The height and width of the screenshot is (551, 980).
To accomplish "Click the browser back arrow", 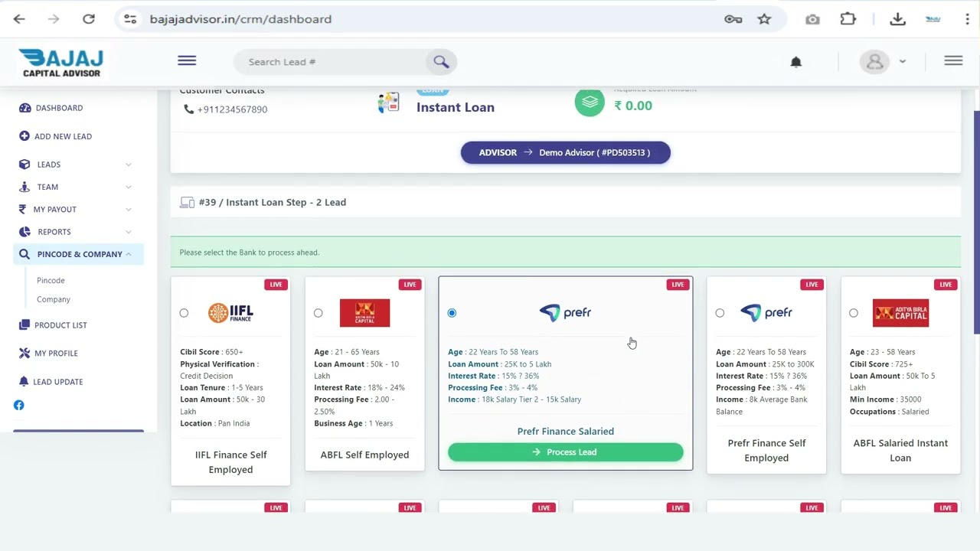I will [x=19, y=19].
